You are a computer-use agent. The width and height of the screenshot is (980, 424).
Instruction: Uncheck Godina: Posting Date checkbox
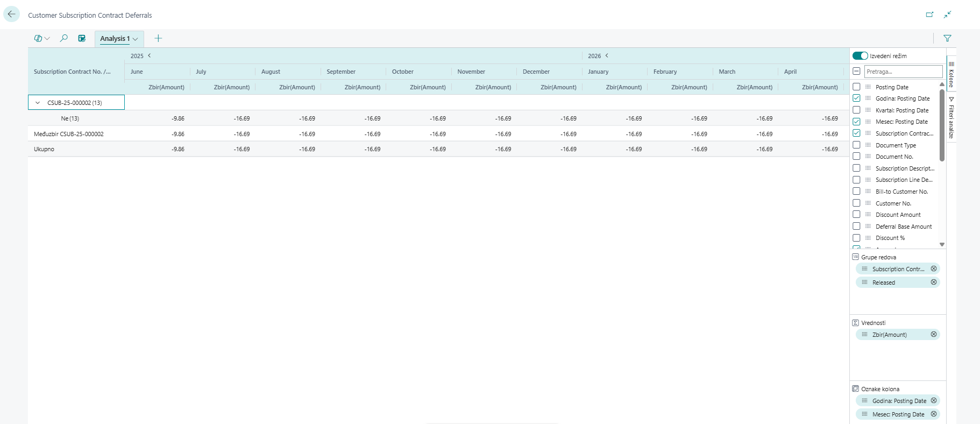coord(856,98)
